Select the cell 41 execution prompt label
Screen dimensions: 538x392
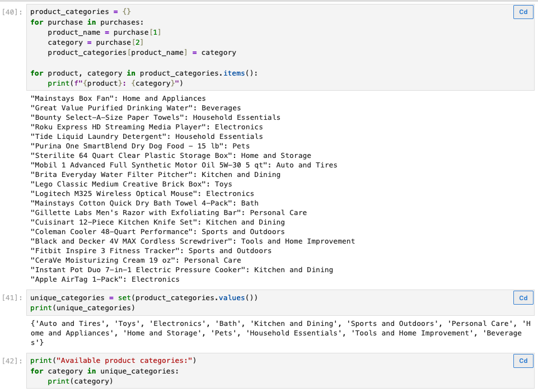(x=12, y=297)
